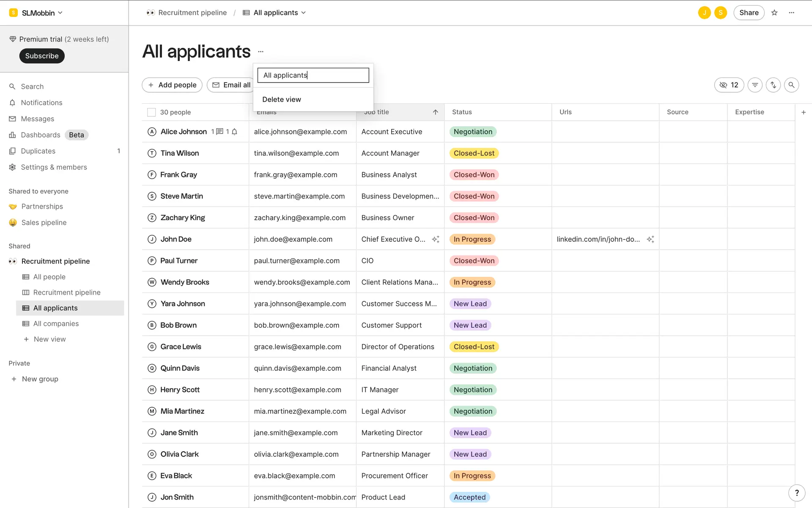Add a new column with plus icon
812x508 pixels.
pyautogui.click(x=804, y=112)
